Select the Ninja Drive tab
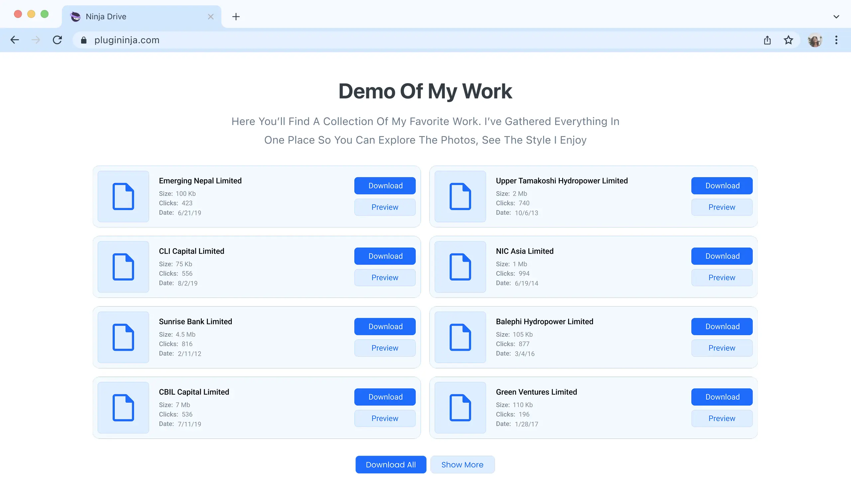 [142, 17]
